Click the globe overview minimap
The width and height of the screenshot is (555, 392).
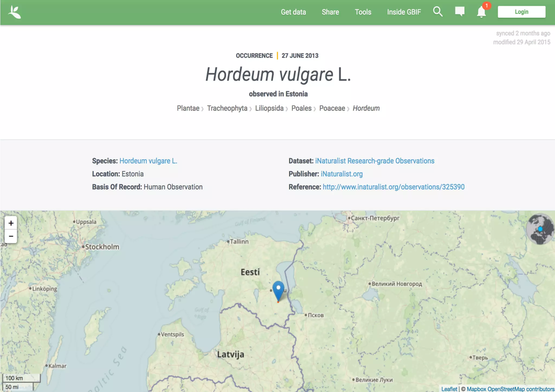pos(540,229)
